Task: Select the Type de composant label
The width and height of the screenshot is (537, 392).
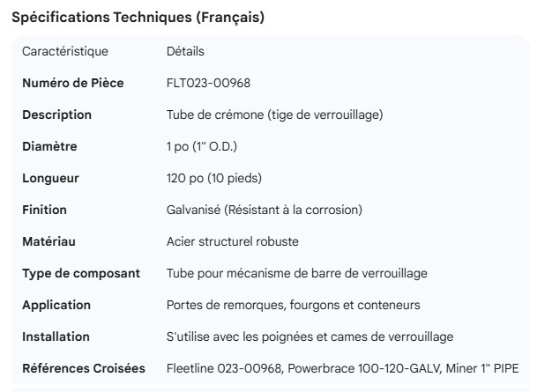Action: coord(81,273)
